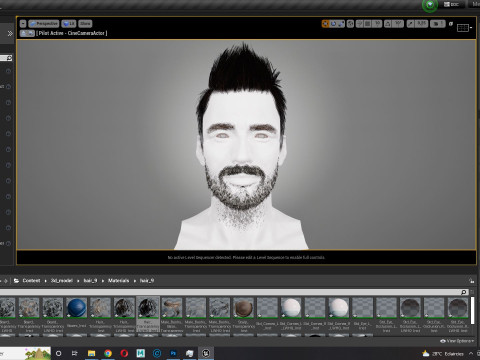Open the Perspective view mode menu
Image resolution: width=480 pixels, height=360 pixels.
[44, 24]
